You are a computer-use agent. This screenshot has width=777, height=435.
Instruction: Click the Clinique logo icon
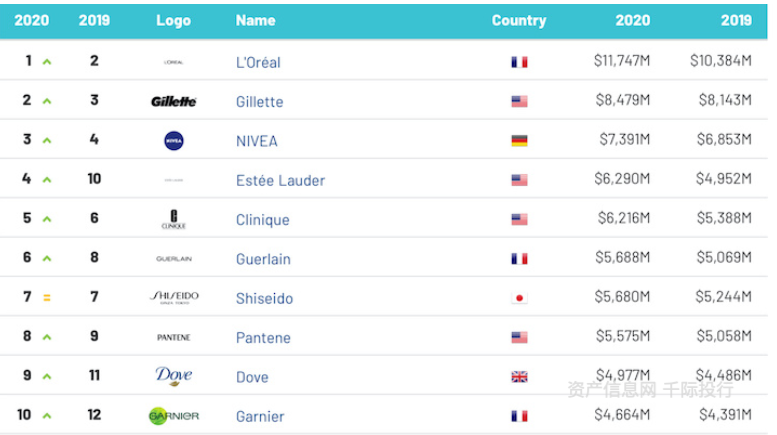[173, 219]
